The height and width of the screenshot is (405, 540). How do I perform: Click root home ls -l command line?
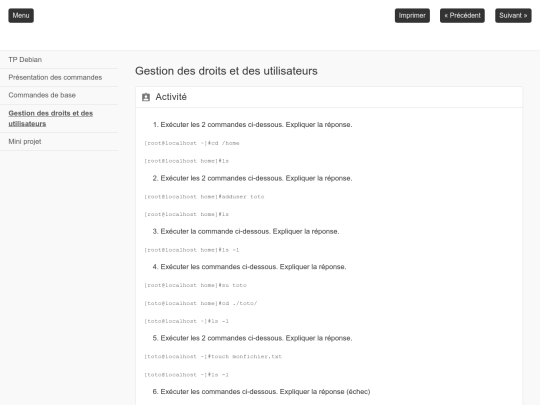(191, 250)
